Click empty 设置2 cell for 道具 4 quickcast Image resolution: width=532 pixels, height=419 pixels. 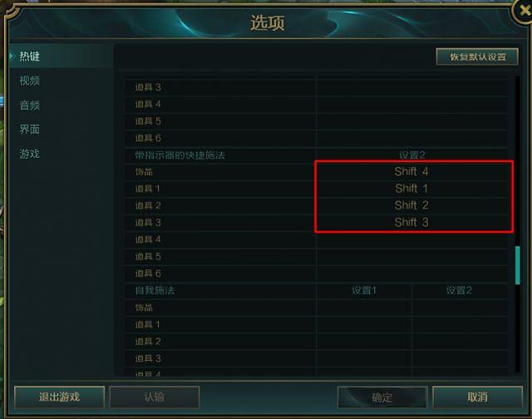(412, 239)
